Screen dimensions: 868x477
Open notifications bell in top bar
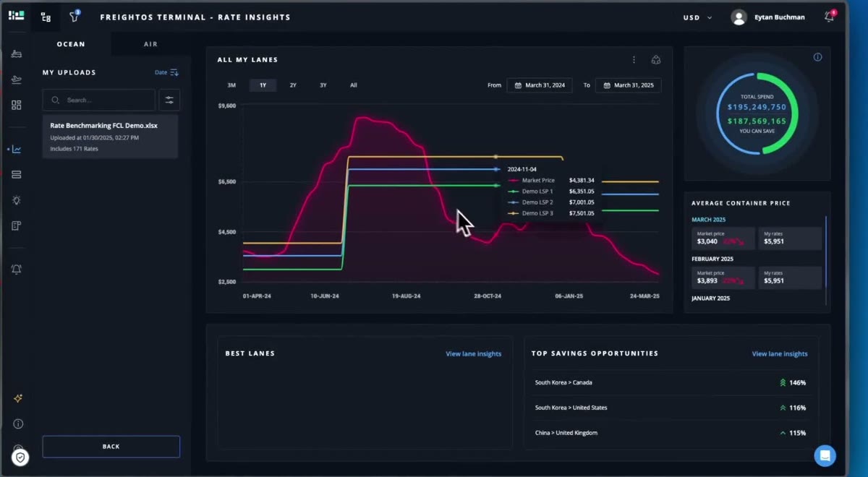(829, 17)
